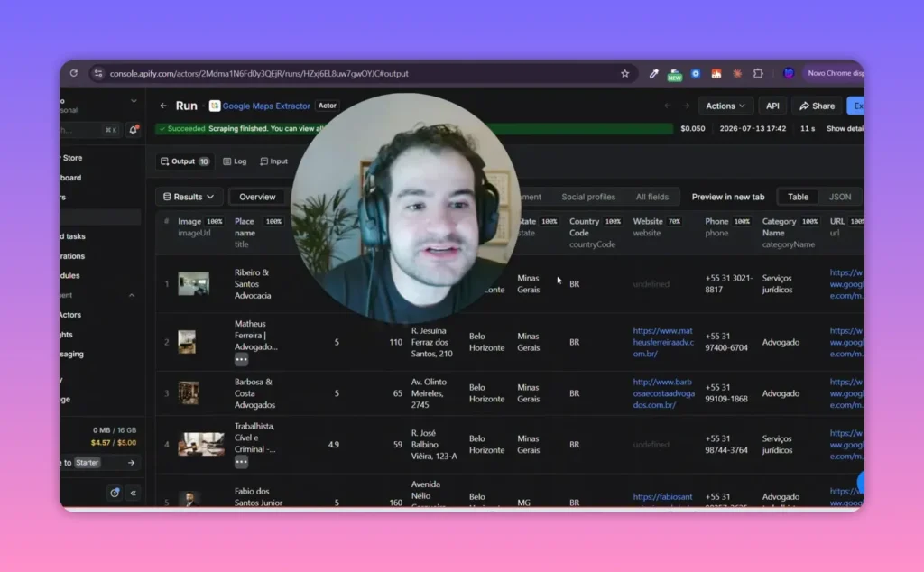The height and width of the screenshot is (572, 924).
Task: Open the notifications bell in sidebar
Action: pyautogui.click(x=134, y=130)
